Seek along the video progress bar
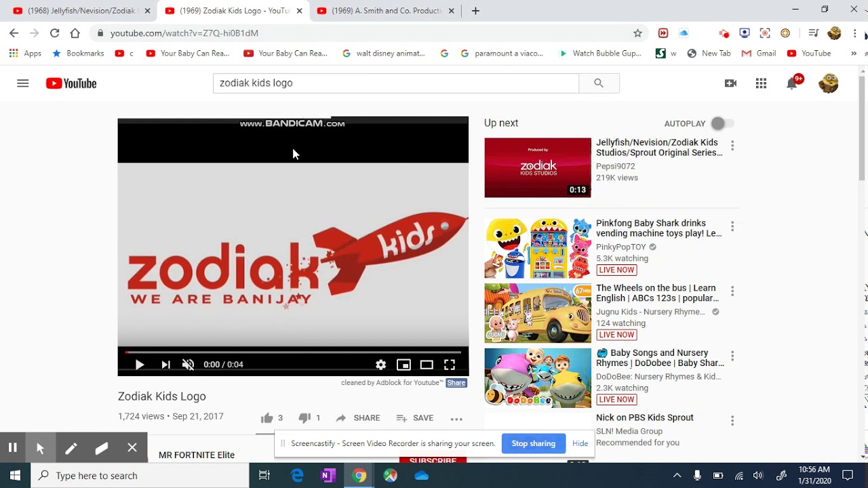Viewport: 868px width, 488px height. 293,352
